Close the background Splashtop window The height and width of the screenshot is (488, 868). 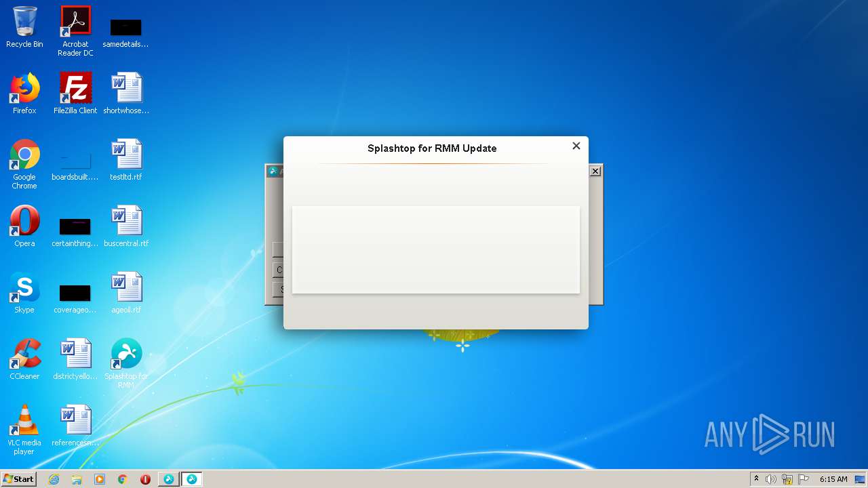pyautogui.click(x=595, y=171)
